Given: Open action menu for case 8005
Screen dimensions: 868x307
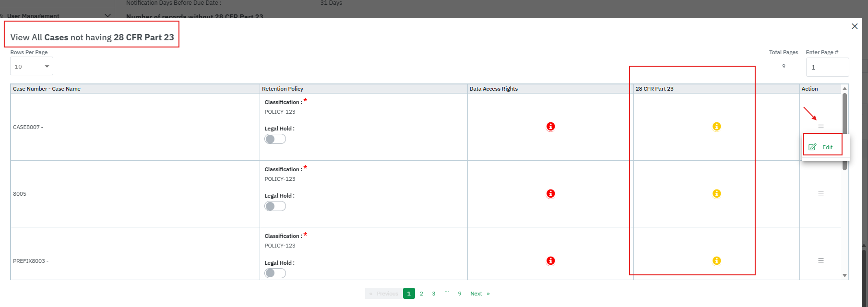Looking at the screenshot, I should click(x=820, y=193).
